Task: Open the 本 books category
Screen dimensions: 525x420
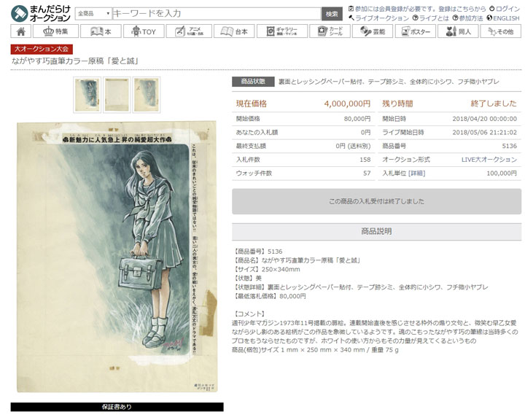Action: tap(101, 31)
